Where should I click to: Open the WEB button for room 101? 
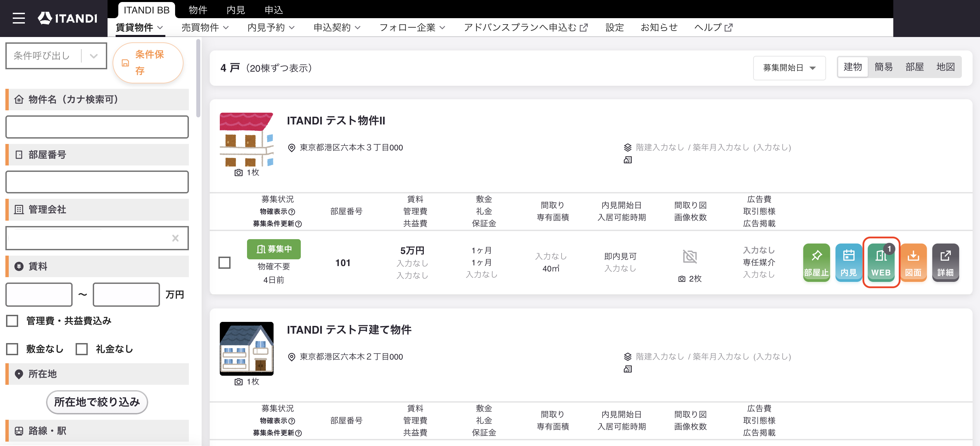pos(881,262)
